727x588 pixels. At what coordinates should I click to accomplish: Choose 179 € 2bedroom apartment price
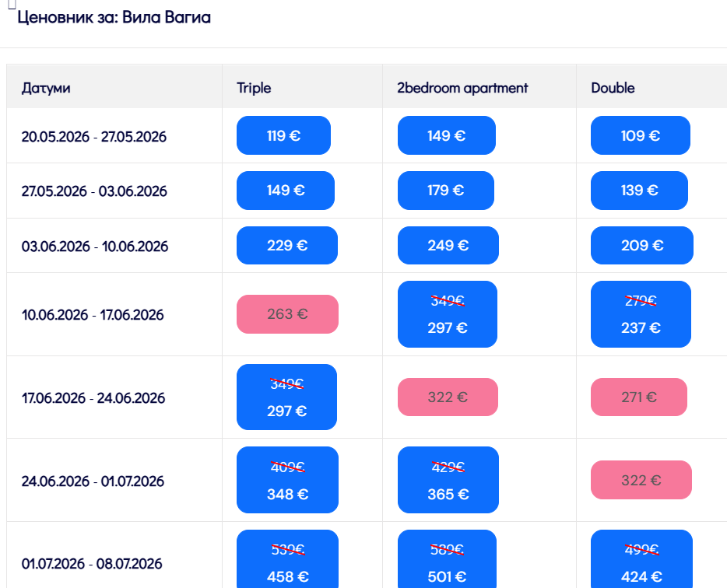click(445, 191)
